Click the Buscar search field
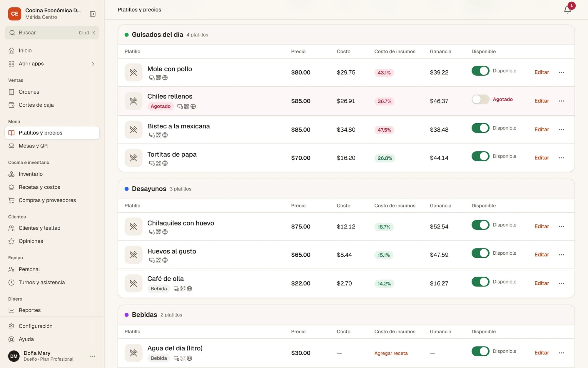The image size is (588, 368). (x=52, y=33)
